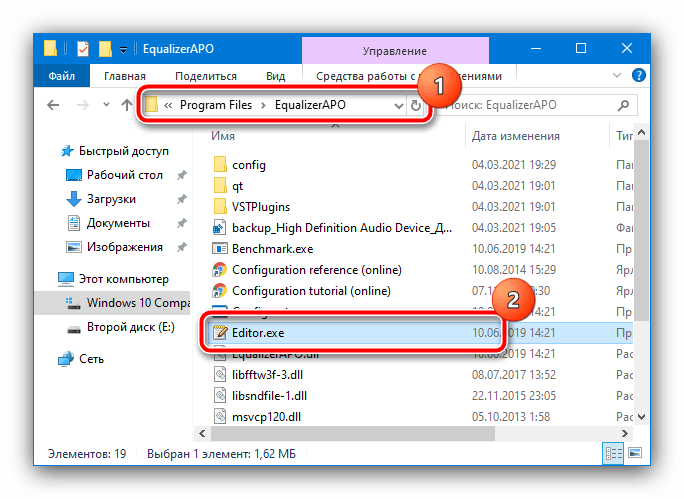Unpin Documents (Документы) from Quick Access
The width and height of the screenshot is (684, 499).
pyautogui.click(x=181, y=223)
